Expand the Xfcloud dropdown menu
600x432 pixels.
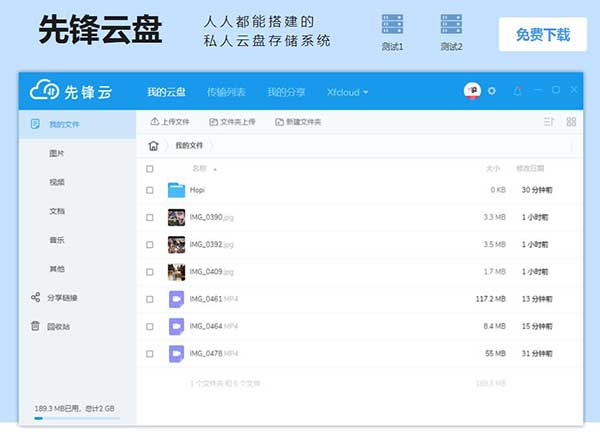(x=347, y=92)
